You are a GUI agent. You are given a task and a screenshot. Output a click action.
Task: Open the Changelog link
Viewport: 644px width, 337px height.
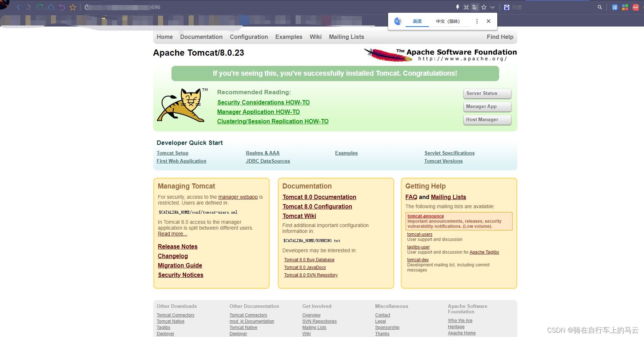click(x=173, y=256)
